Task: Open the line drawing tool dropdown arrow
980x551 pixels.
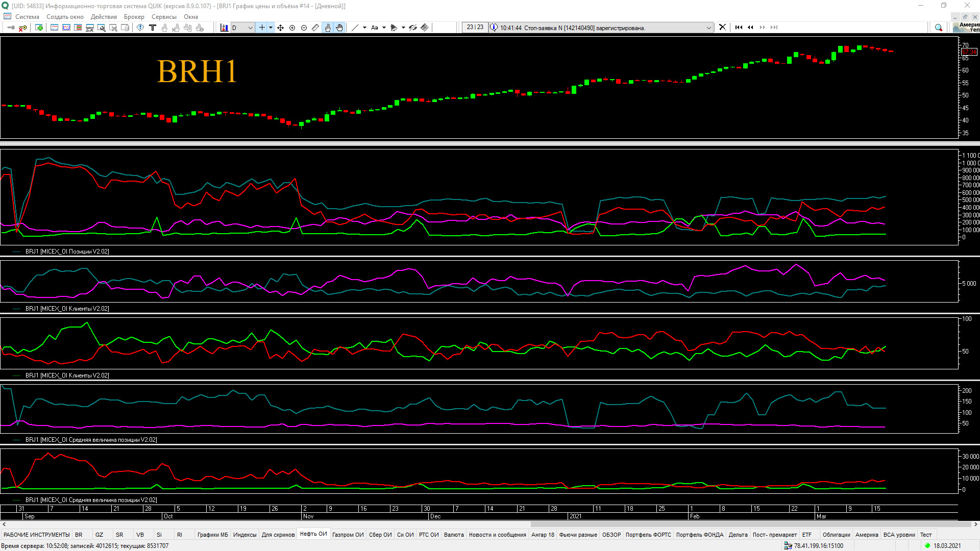Action: tap(364, 28)
